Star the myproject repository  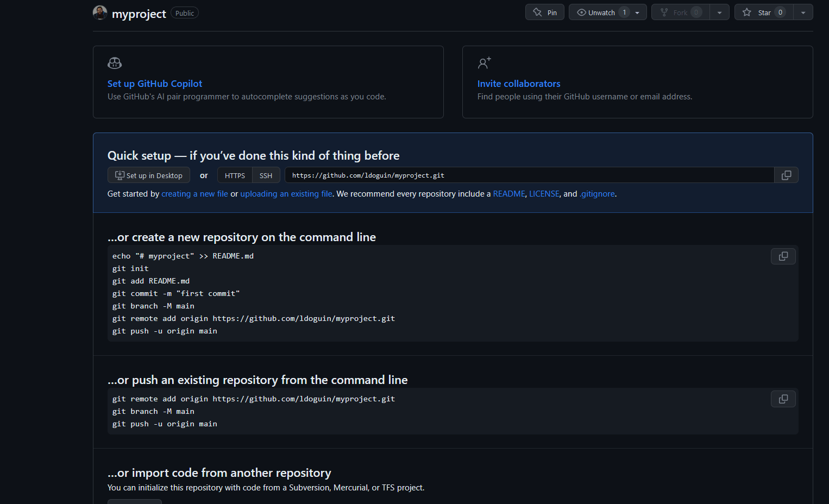(x=764, y=12)
